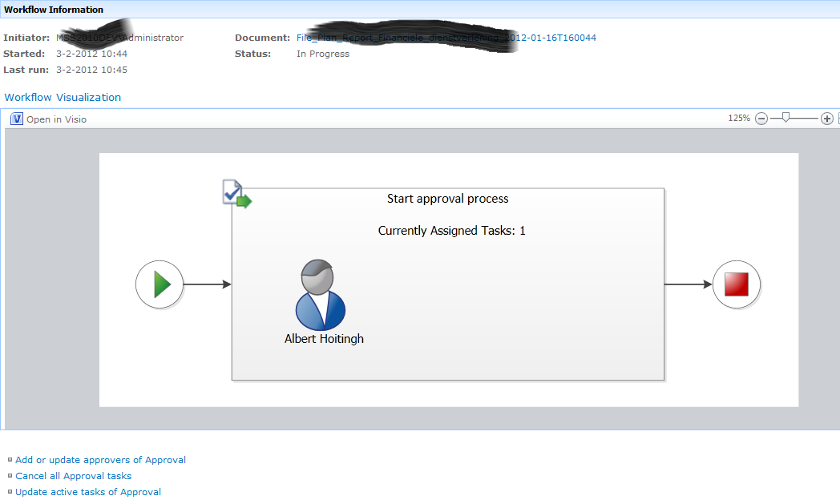
Task: Select the red stop end node
Action: pos(736,284)
